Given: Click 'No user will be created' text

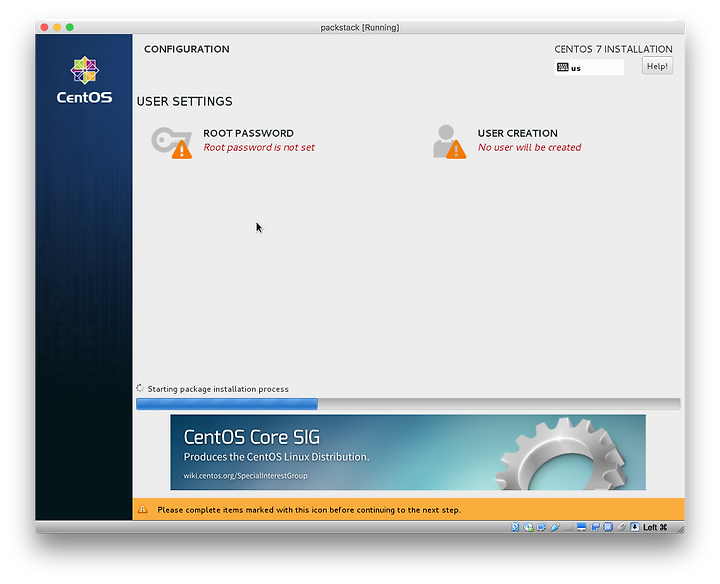Looking at the screenshot, I should [529, 147].
